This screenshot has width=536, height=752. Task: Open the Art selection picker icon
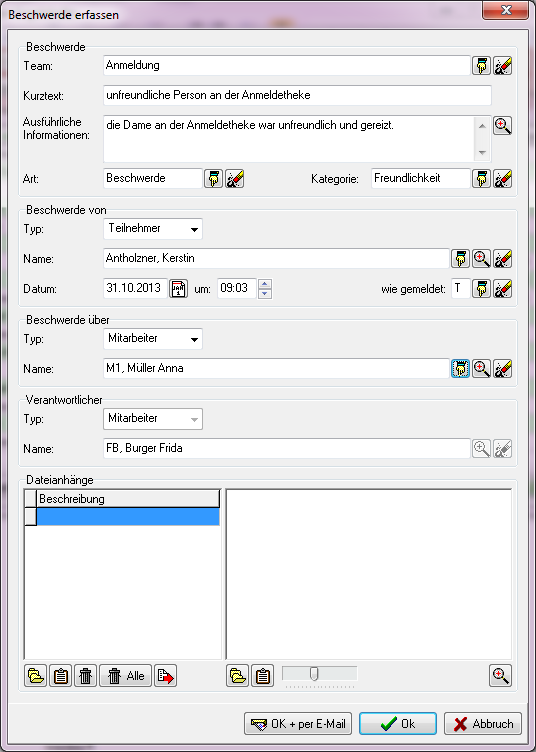coord(214,179)
